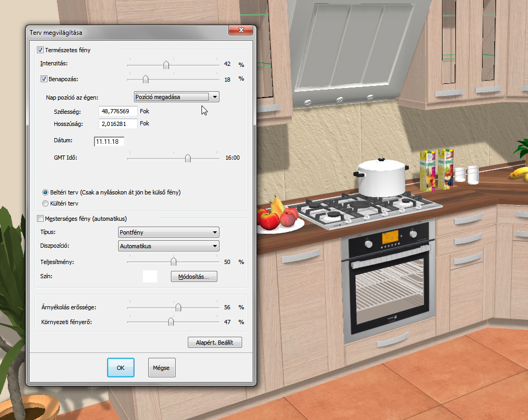This screenshot has height=420, width=528.
Task: Click the Szélesség input field
Action: [118, 111]
